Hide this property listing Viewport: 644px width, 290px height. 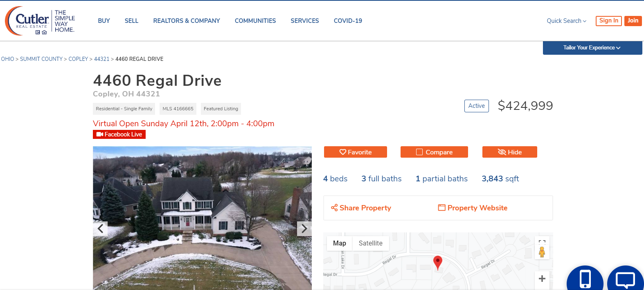coord(510,152)
